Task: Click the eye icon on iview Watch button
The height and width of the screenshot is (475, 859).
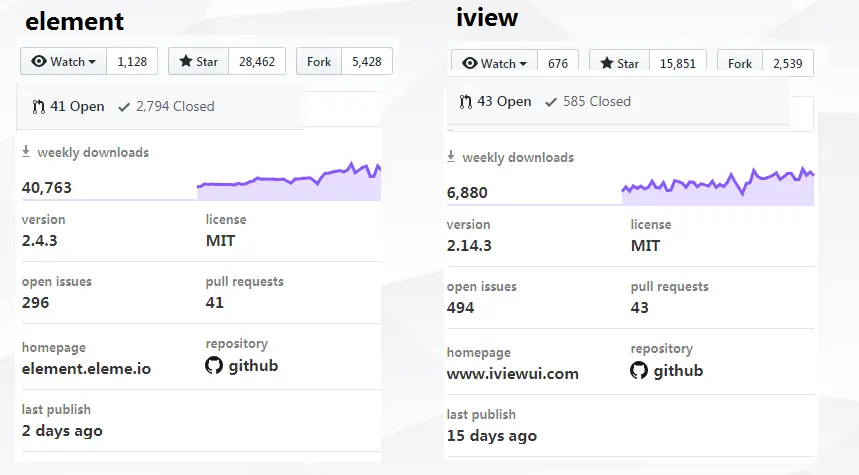Action: tap(469, 63)
